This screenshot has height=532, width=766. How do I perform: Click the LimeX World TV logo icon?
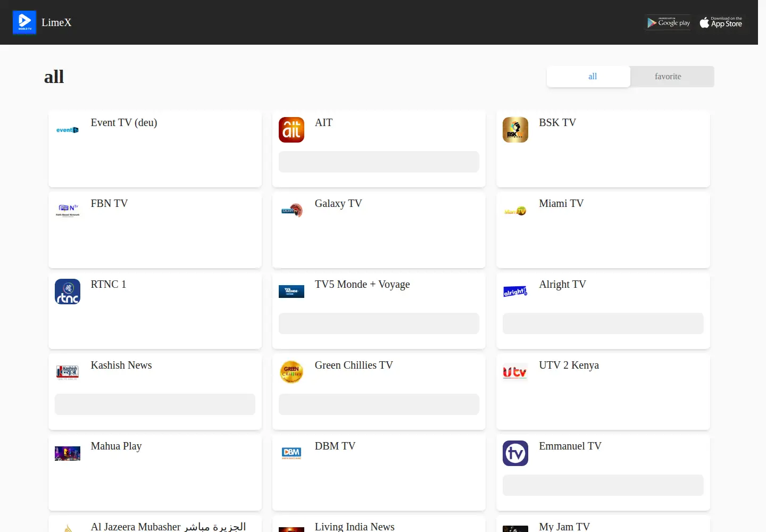click(x=24, y=22)
